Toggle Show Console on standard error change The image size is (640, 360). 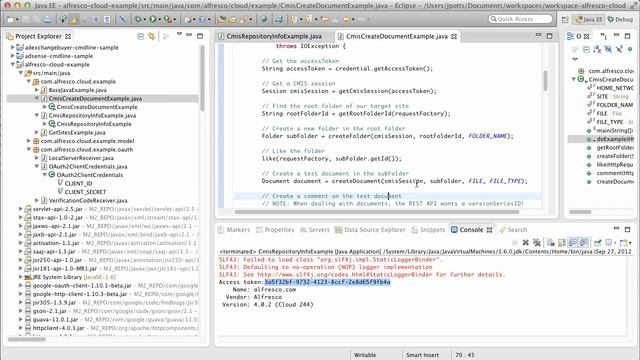point(584,242)
